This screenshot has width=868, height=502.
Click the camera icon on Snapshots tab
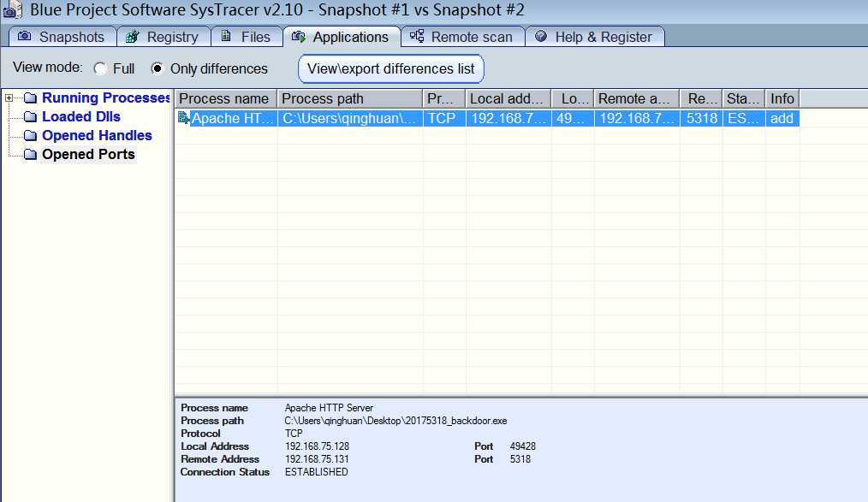pyautogui.click(x=24, y=37)
